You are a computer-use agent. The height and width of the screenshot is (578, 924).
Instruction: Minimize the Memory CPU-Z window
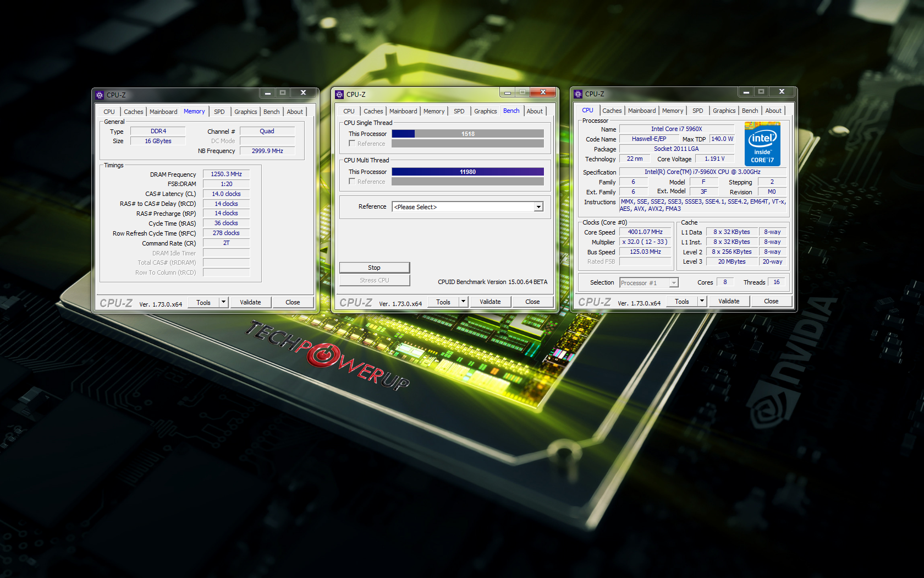268,92
